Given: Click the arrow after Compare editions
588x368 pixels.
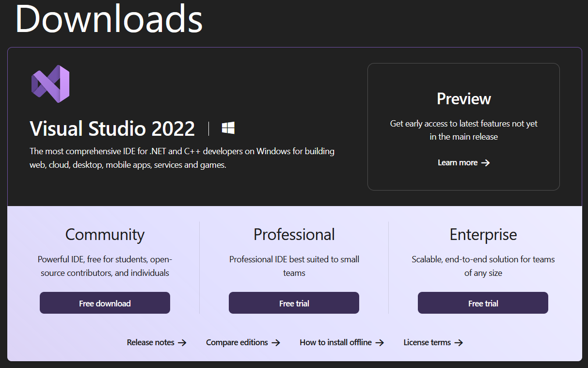Looking at the screenshot, I should (x=276, y=343).
